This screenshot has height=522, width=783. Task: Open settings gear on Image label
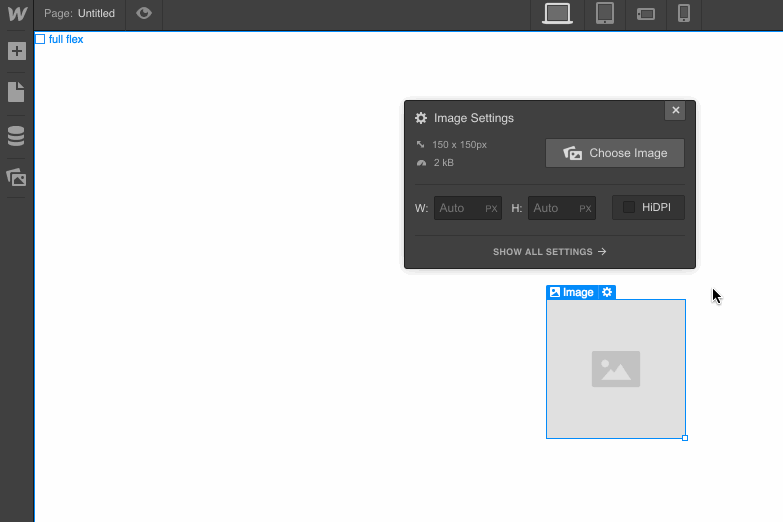click(607, 292)
